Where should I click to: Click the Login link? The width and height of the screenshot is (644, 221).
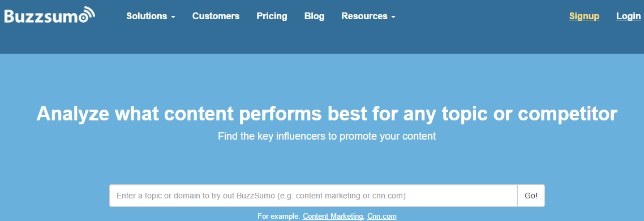pyautogui.click(x=628, y=16)
